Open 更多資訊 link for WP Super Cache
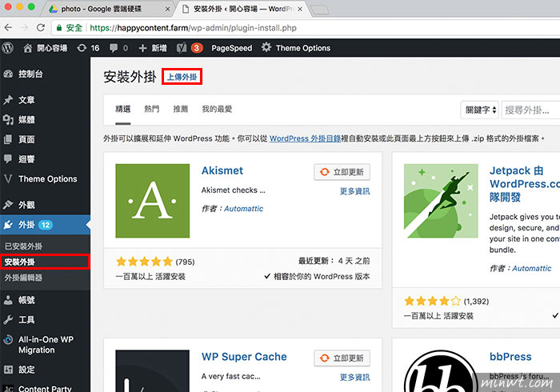This screenshot has width=560, height=392. click(354, 378)
